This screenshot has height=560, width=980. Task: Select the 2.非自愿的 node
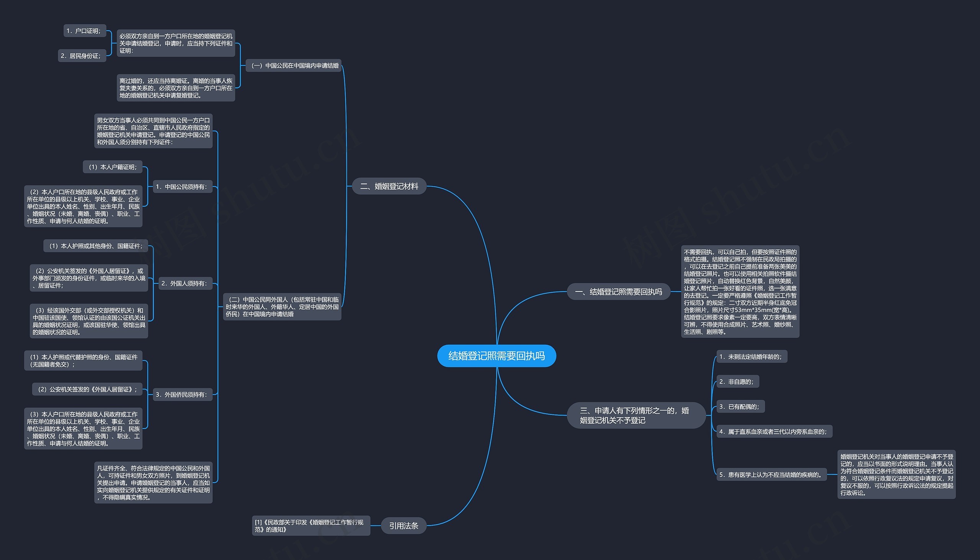[x=737, y=382]
